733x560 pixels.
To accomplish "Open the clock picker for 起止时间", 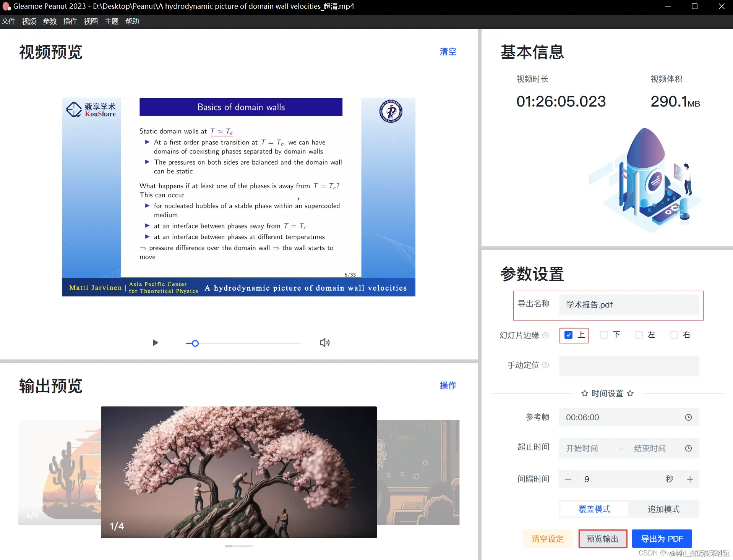I will 688,448.
